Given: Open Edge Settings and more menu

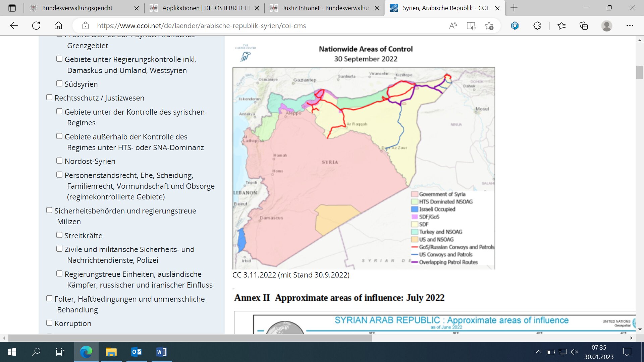Looking at the screenshot, I should pyautogui.click(x=630, y=25).
